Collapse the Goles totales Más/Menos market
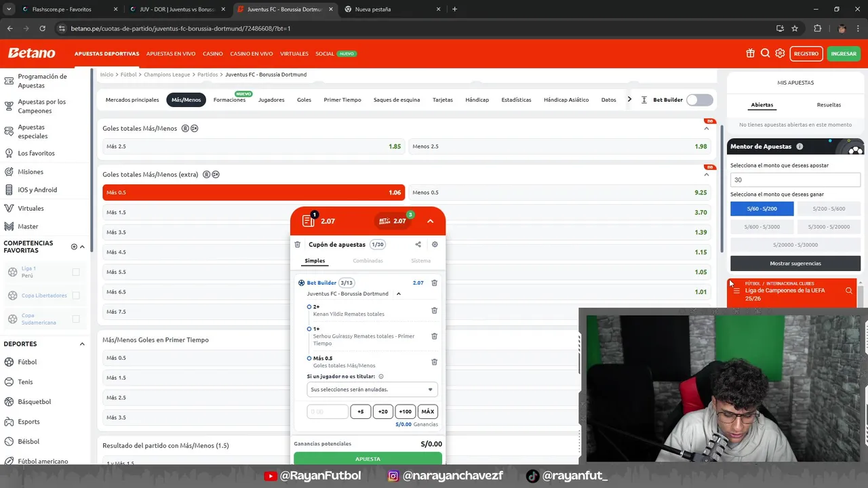 click(706, 128)
